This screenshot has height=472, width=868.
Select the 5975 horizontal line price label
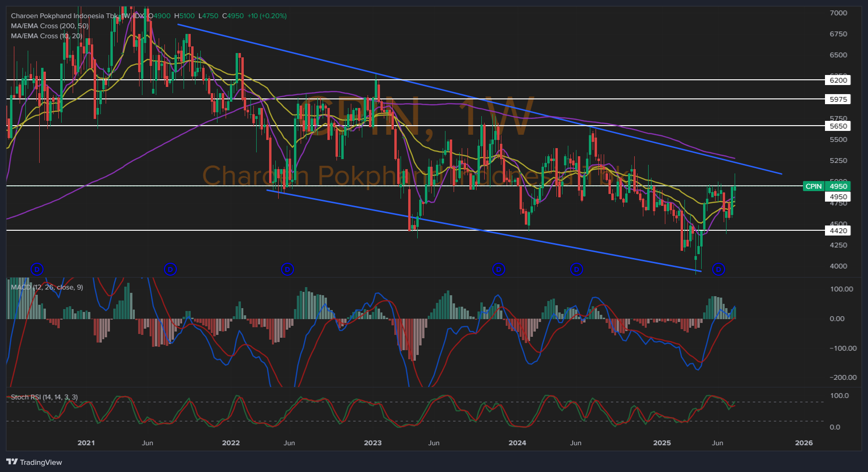click(x=838, y=99)
